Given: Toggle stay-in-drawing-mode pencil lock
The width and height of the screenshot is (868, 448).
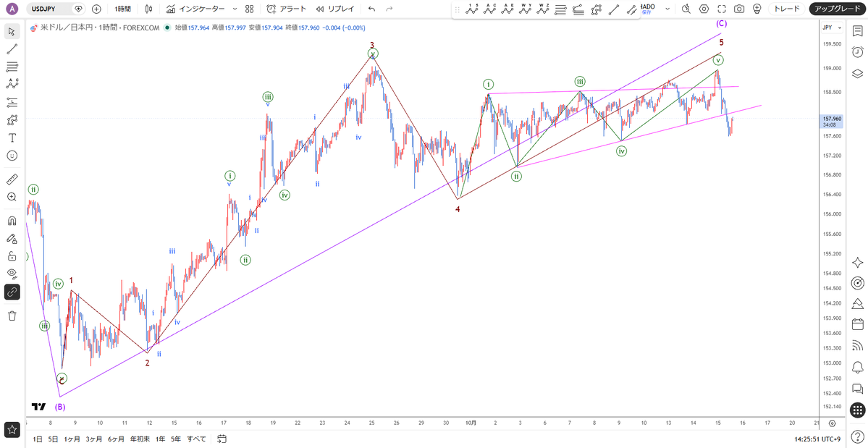Looking at the screenshot, I should pyautogui.click(x=12, y=238).
